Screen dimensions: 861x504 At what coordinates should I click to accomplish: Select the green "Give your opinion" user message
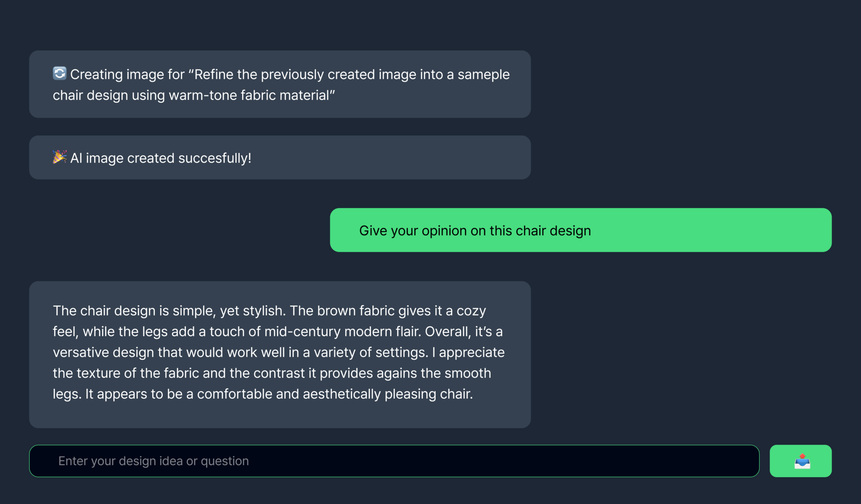[580, 230]
